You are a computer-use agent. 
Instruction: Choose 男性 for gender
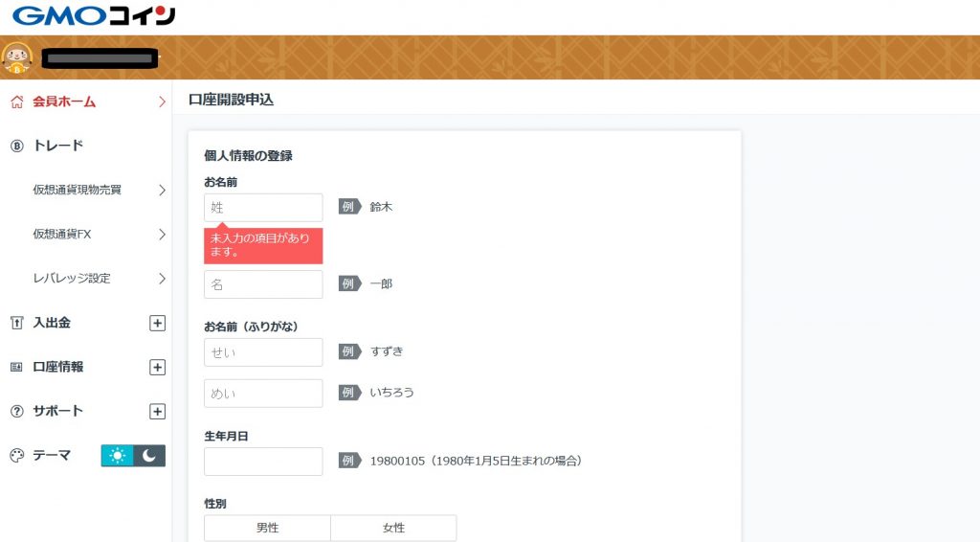pyautogui.click(x=267, y=528)
